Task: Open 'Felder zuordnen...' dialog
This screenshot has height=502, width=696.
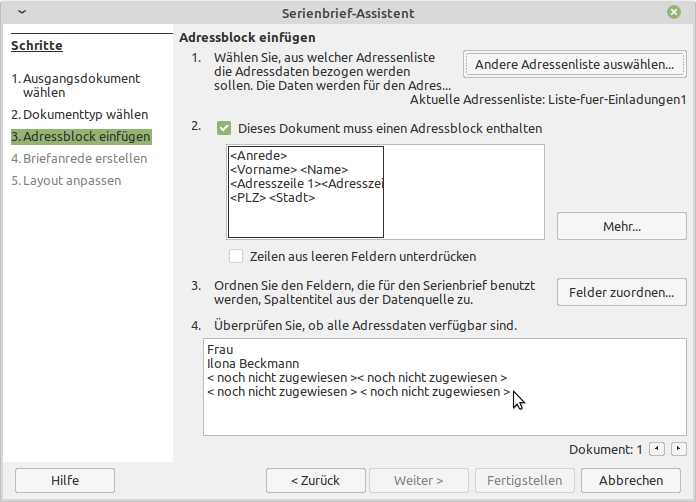Action: (x=621, y=292)
